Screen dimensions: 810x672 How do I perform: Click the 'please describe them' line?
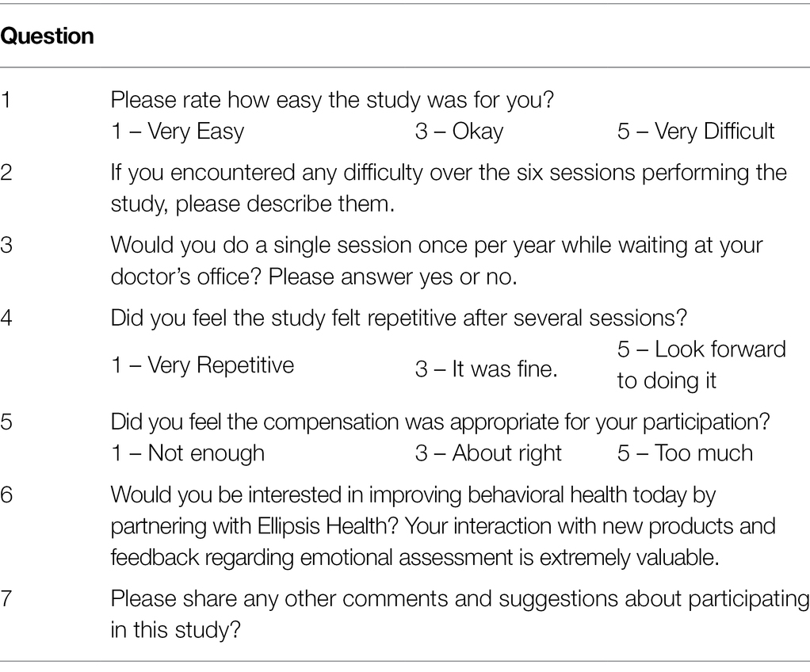click(x=252, y=204)
